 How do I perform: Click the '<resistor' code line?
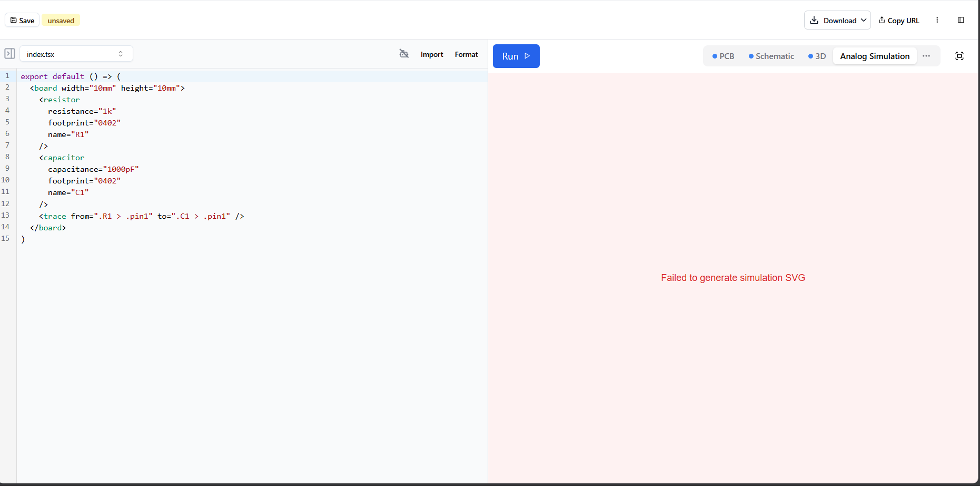point(60,100)
